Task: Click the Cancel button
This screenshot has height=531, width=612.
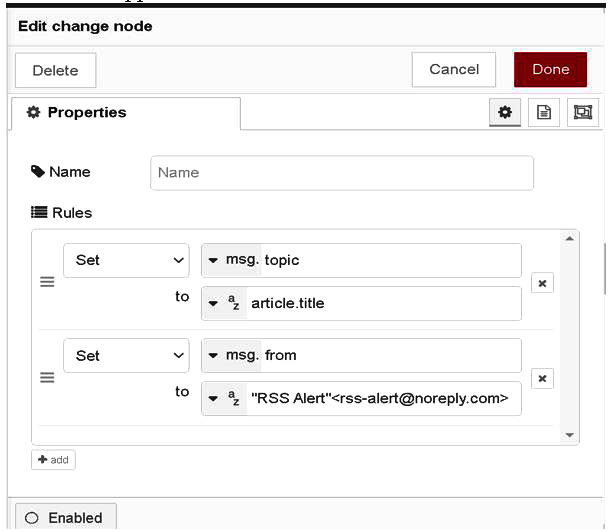Action: 454,70
